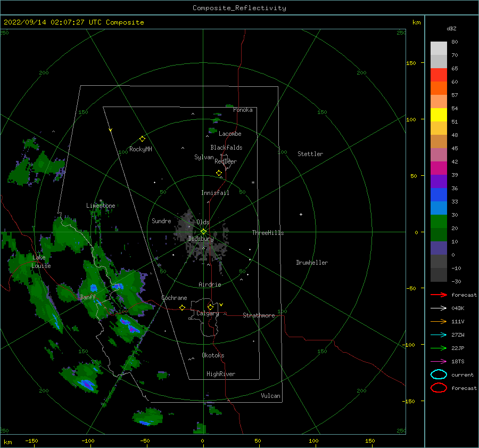Click the Didsbury label
The width and height of the screenshot is (479, 448).
point(201,239)
